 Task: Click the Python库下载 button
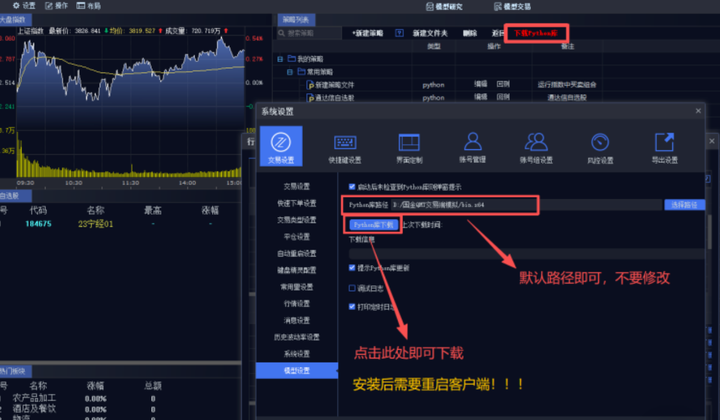373,225
